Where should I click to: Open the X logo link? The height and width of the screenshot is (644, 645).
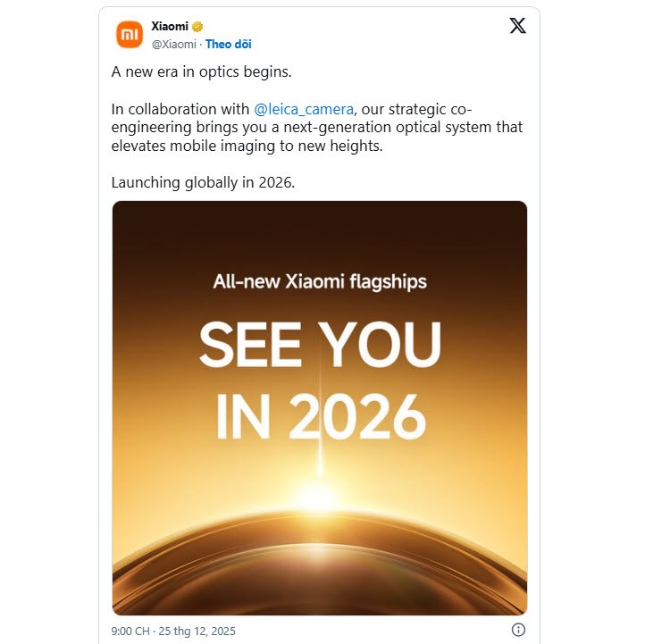517,26
